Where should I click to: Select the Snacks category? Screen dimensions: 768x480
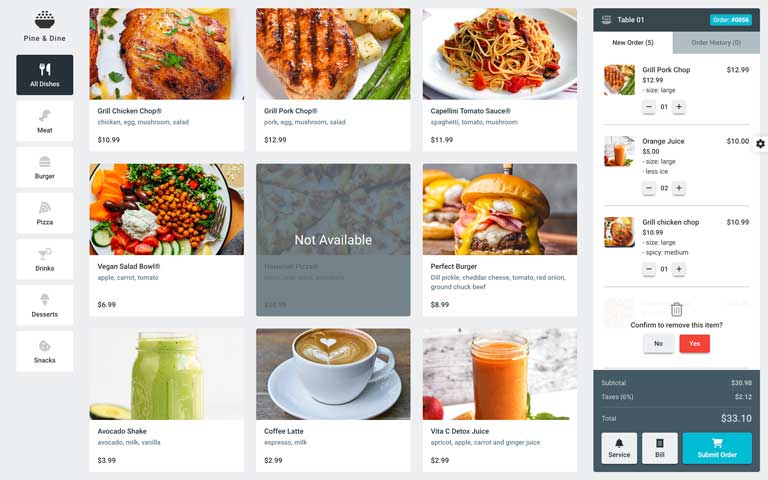click(45, 351)
